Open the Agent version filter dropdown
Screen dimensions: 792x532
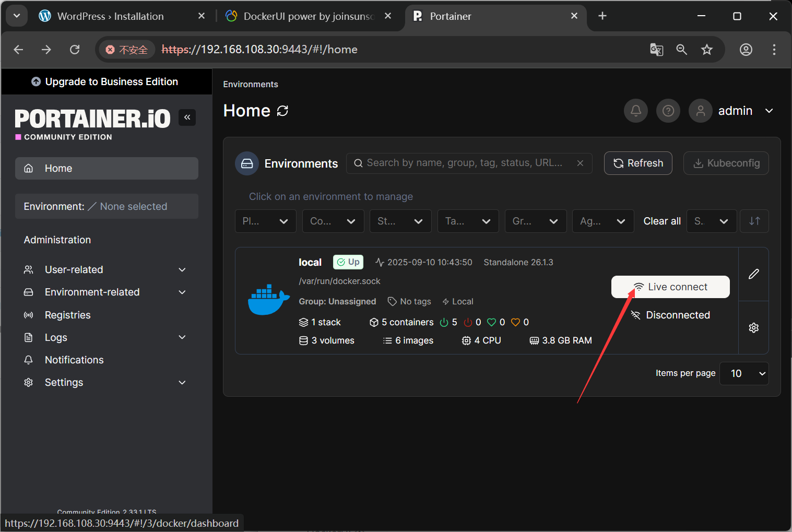(x=603, y=221)
